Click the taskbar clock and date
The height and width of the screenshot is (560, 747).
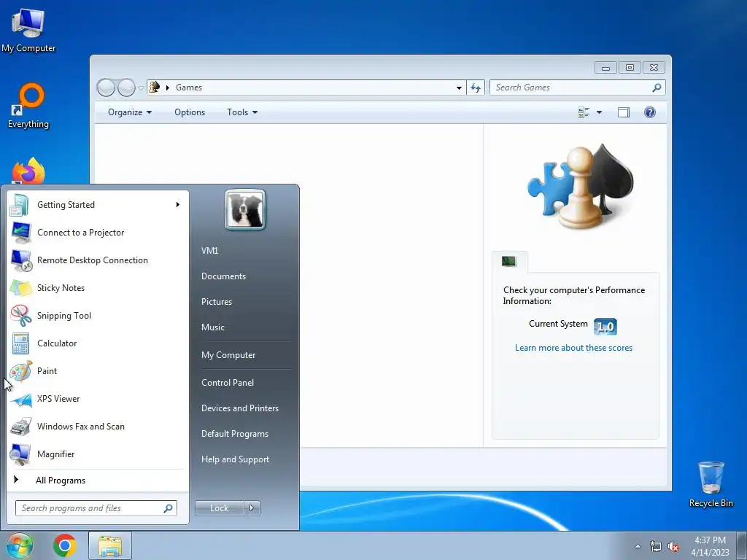pyautogui.click(x=710, y=546)
